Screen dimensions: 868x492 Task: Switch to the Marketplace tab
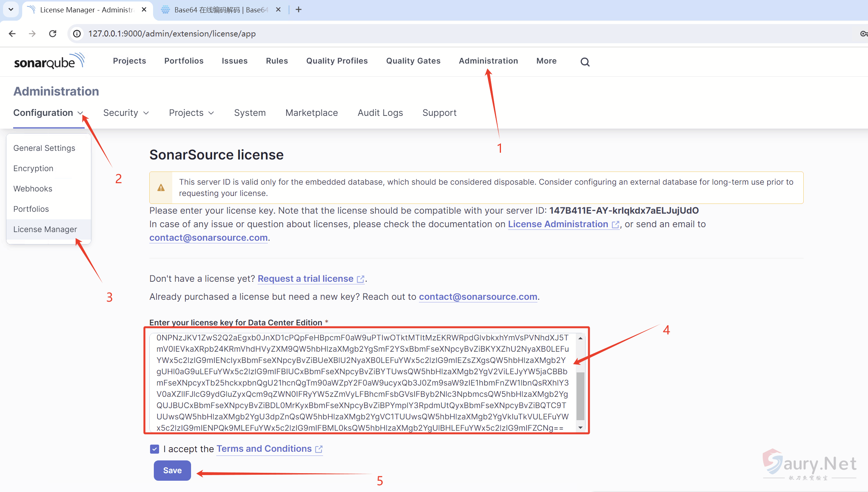311,113
